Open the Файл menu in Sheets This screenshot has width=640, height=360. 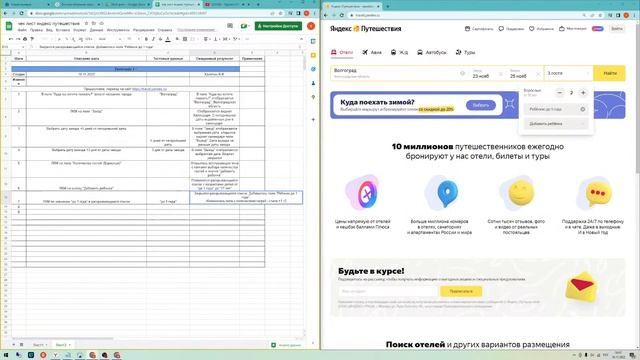(22, 30)
